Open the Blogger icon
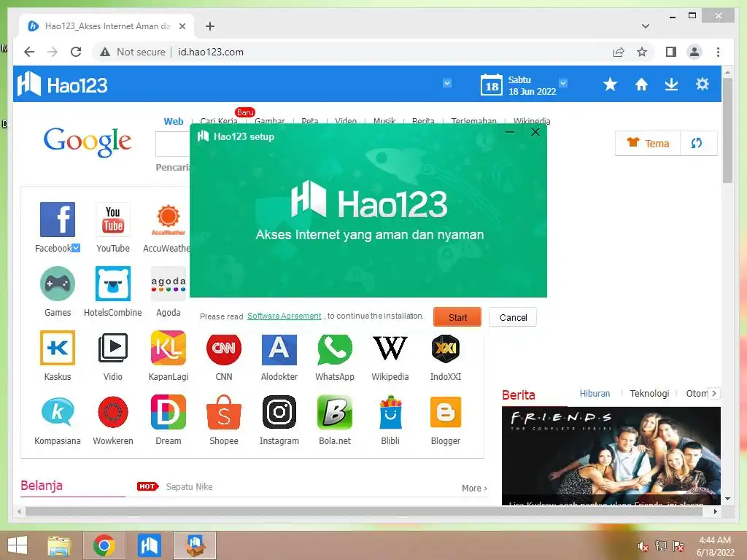Viewport: 747px width, 560px height. tap(446, 412)
